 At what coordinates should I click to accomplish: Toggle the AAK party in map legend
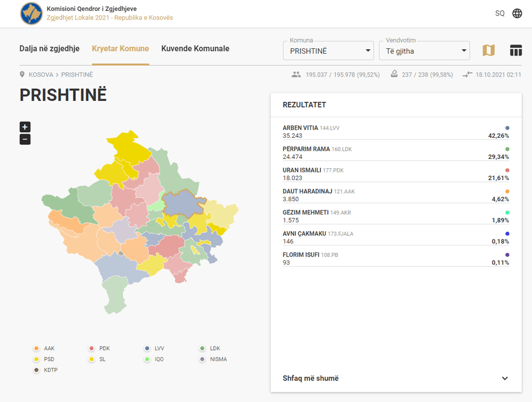pos(36,348)
